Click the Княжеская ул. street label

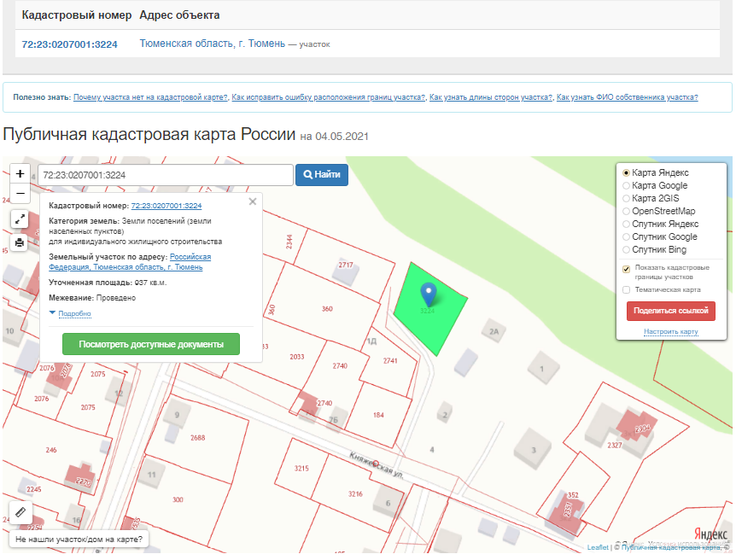click(x=377, y=465)
